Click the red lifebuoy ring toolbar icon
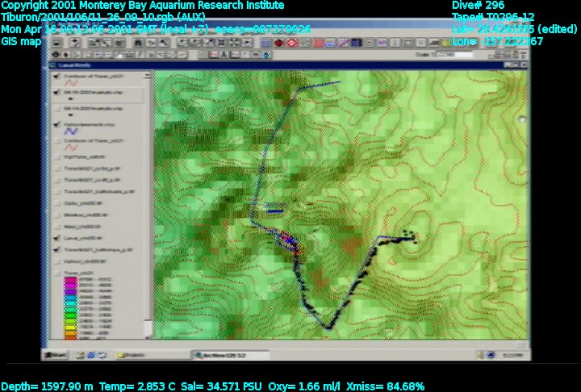The width and height of the screenshot is (581, 392). (x=292, y=43)
